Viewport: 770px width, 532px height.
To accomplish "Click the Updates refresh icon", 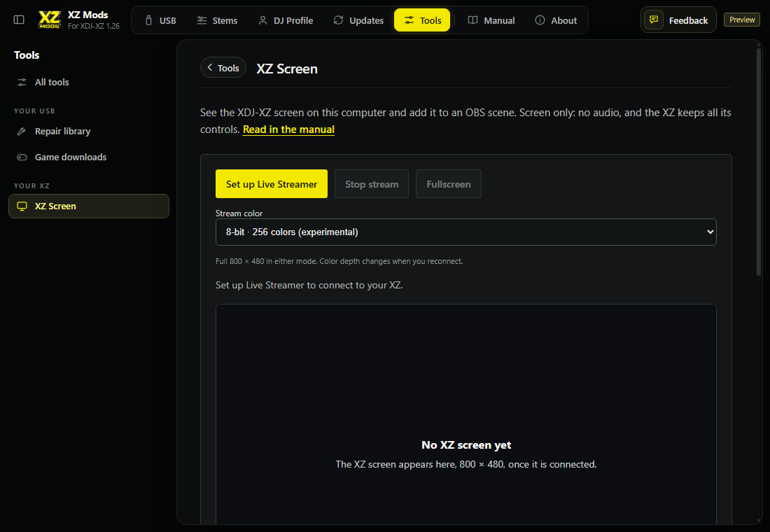I will 338,20.
